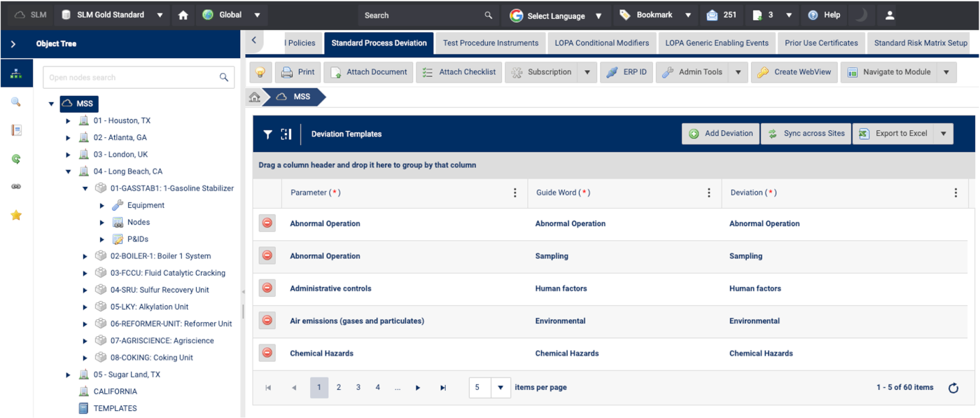
Task: Open the mail inbox showing 251
Action: pos(721,15)
